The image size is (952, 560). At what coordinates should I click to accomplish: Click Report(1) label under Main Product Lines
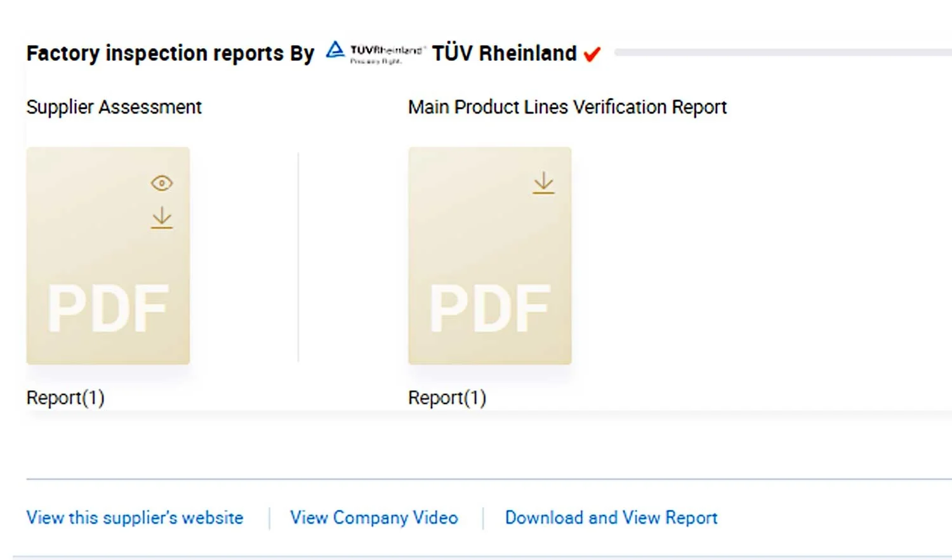tap(447, 398)
